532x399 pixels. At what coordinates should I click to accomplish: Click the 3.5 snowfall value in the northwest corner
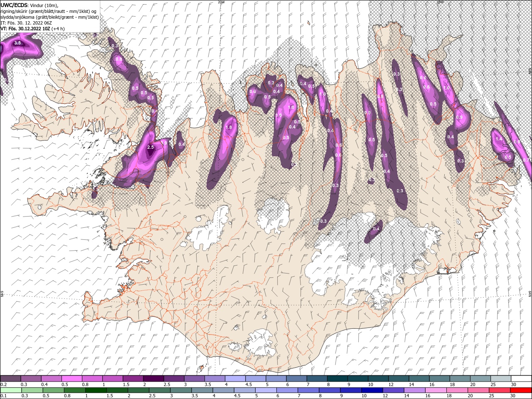17,43
